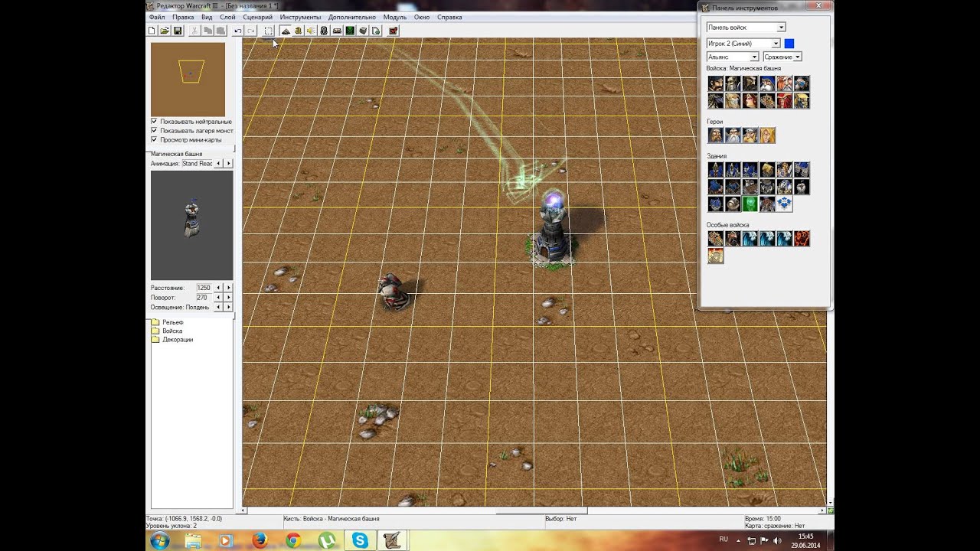Viewport: 980px width, 551px height.
Task: Launch test map with red checkmark icon
Action: coord(394,31)
